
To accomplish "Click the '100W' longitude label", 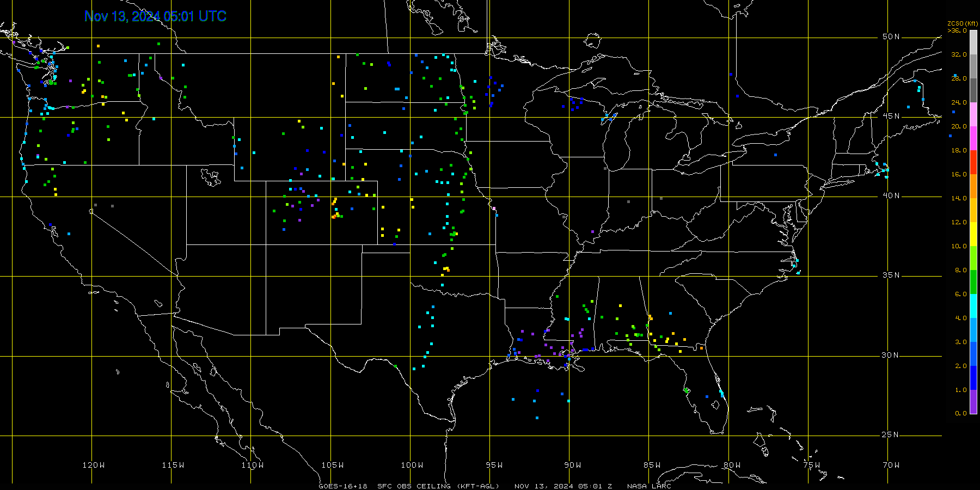I will click(x=412, y=465).
